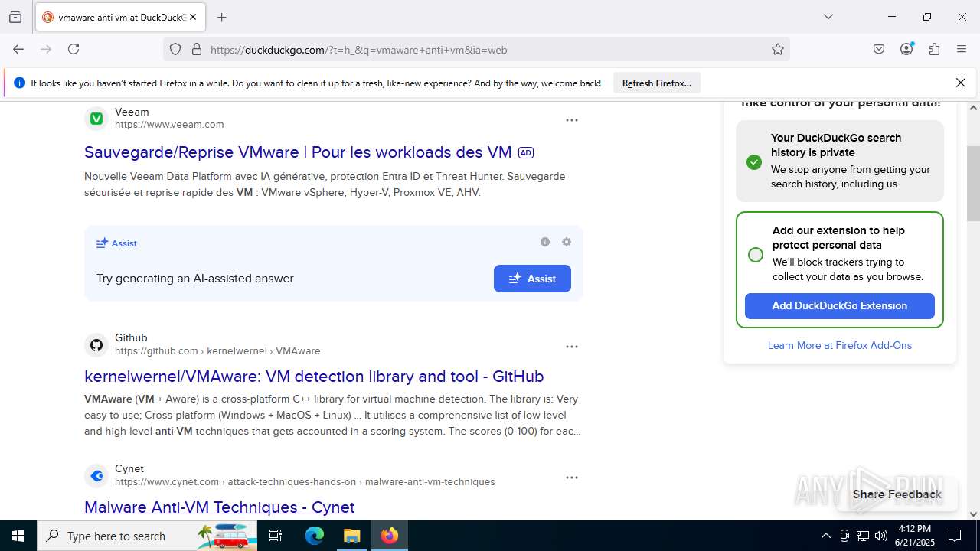The height and width of the screenshot is (551, 980).
Task: Focus Type here to search box
Action: [147, 536]
